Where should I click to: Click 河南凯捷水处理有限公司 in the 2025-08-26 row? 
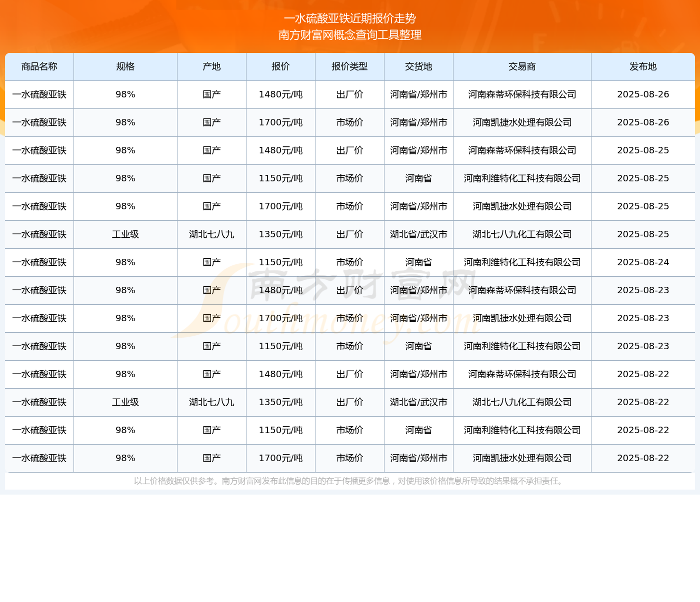click(522, 122)
